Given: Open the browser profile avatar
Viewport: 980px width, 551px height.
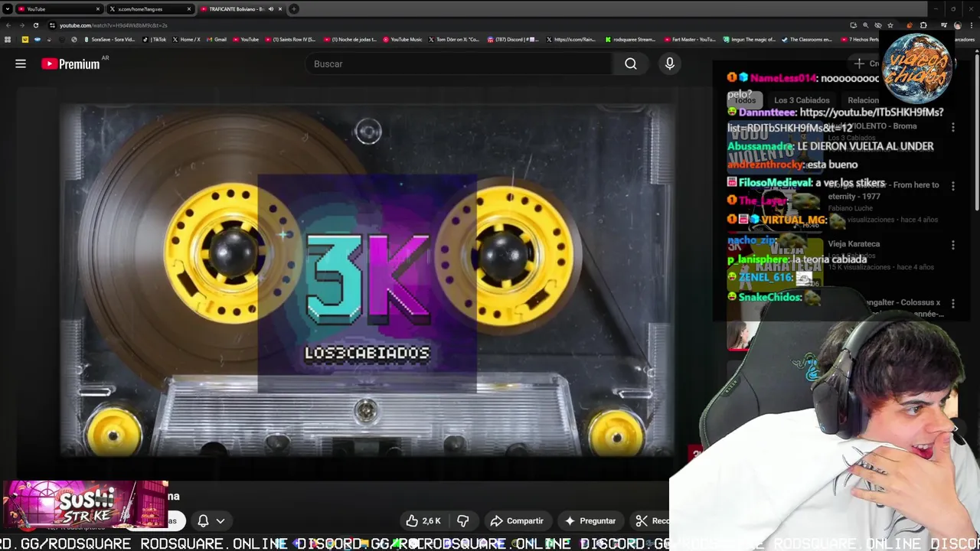Looking at the screenshot, I should 957,25.
